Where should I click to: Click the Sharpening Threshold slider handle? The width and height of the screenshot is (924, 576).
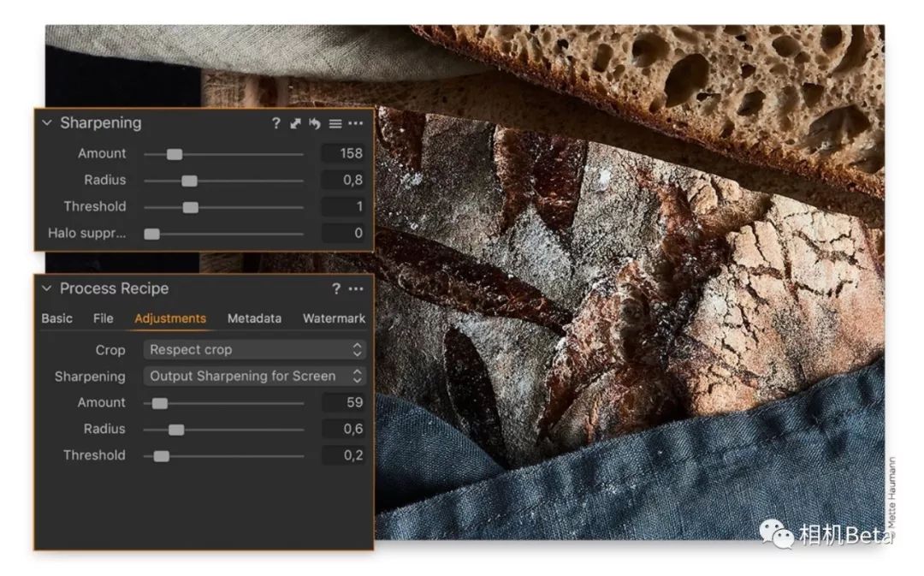[x=190, y=207]
